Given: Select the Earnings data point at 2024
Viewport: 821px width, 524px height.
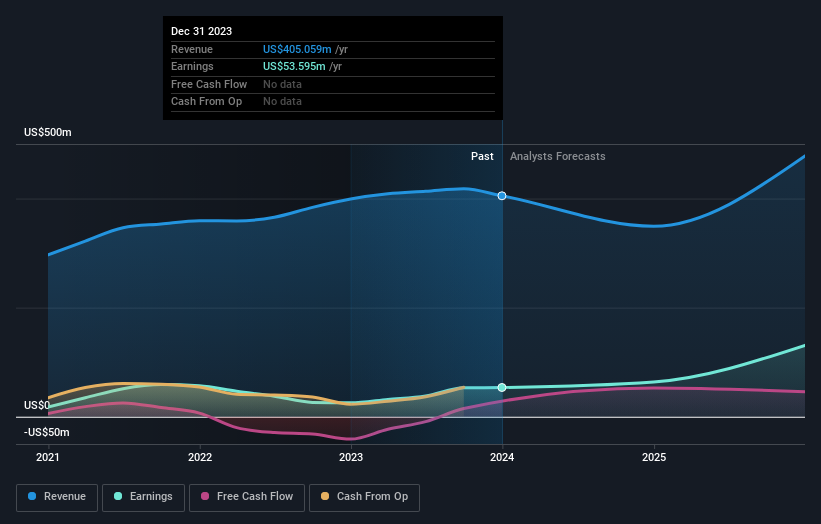Looking at the screenshot, I should click(x=502, y=387).
